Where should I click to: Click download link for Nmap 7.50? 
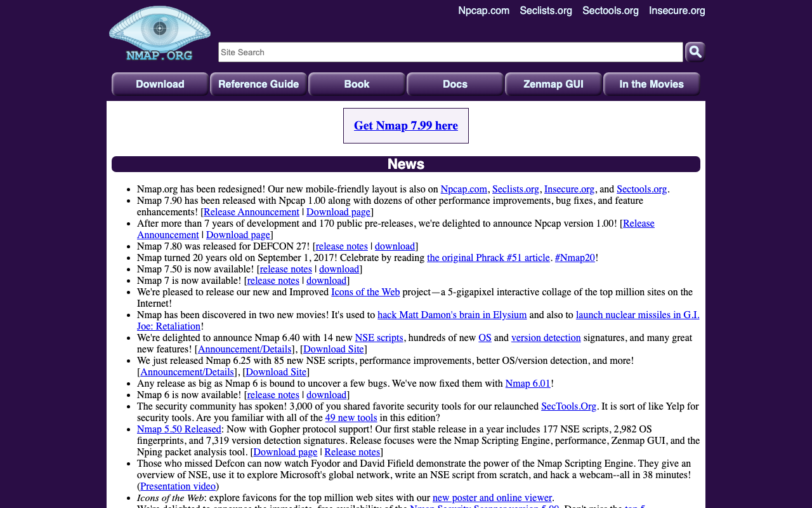coord(339,269)
